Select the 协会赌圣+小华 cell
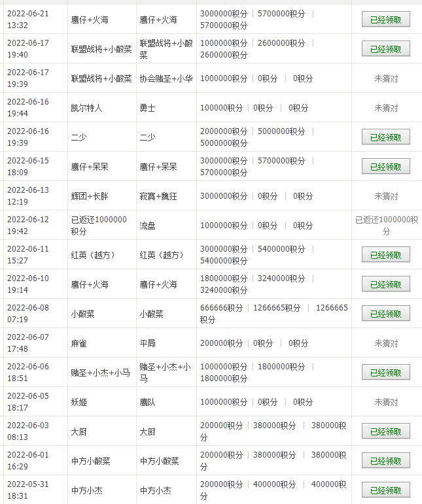The height and width of the screenshot is (504, 422). pyautogui.click(x=166, y=78)
